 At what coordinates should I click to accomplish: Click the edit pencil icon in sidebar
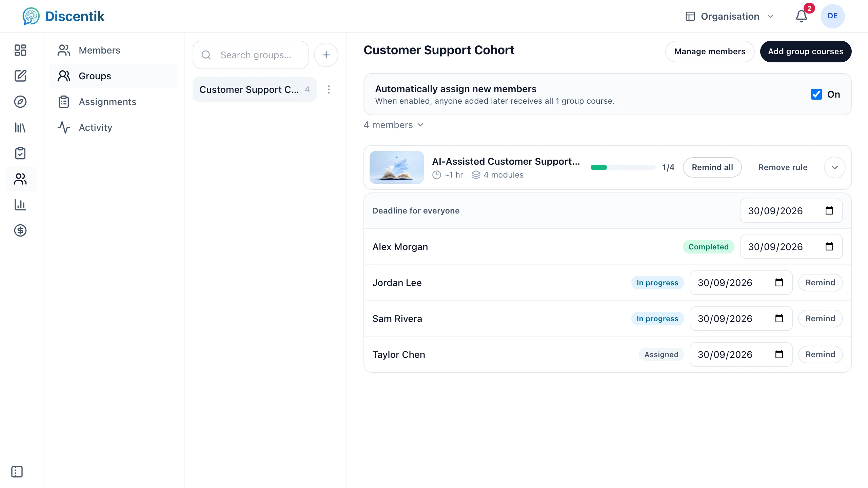(x=20, y=76)
